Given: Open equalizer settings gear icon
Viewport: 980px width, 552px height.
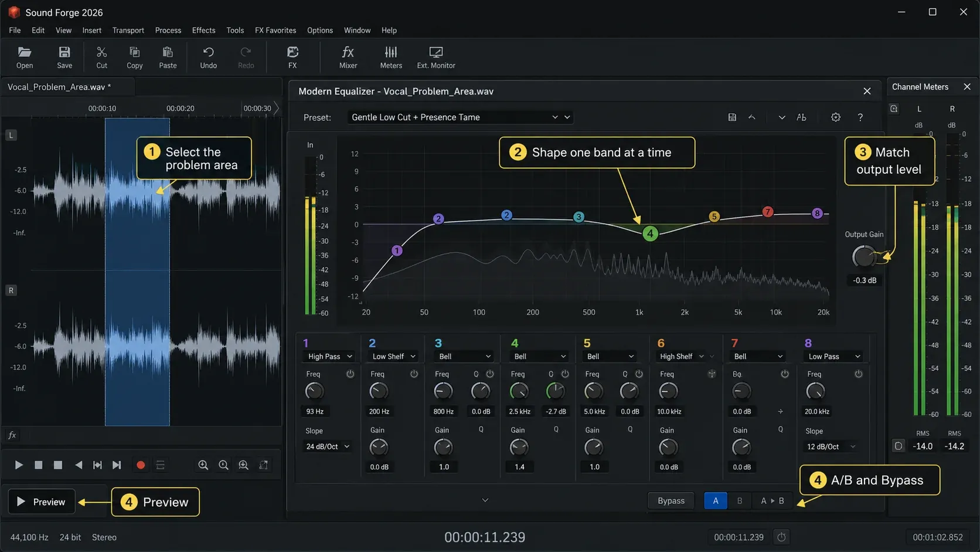Looking at the screenshot, I should click(x=836, y=117).
